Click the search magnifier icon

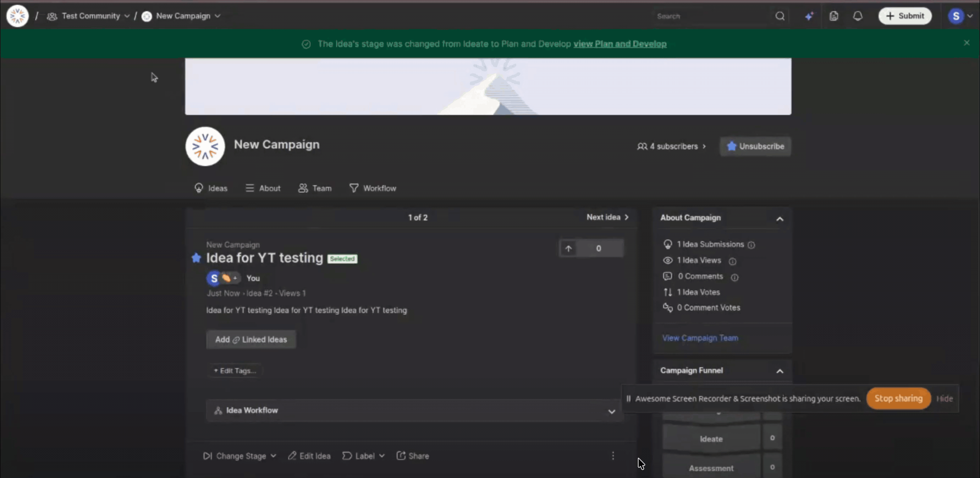coord(780,16)
